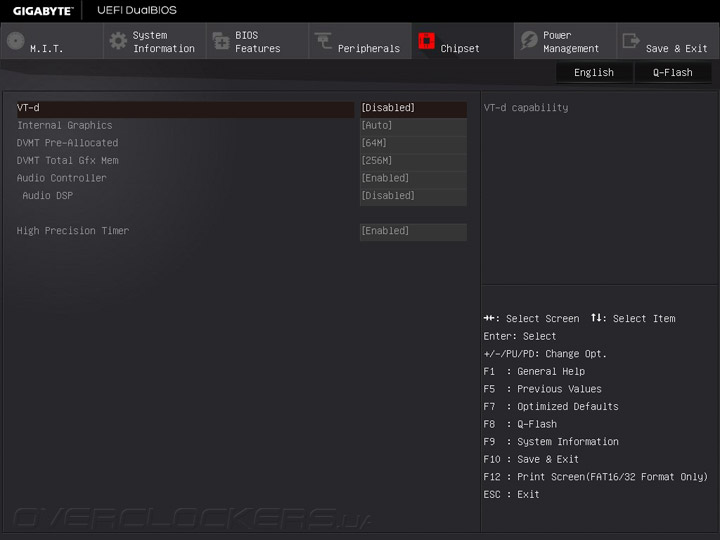The width and height of the screenshot is (720, 540).
Task: Select the DVMT Total Gfx Mem label
Action: click(x=68, y=161)
